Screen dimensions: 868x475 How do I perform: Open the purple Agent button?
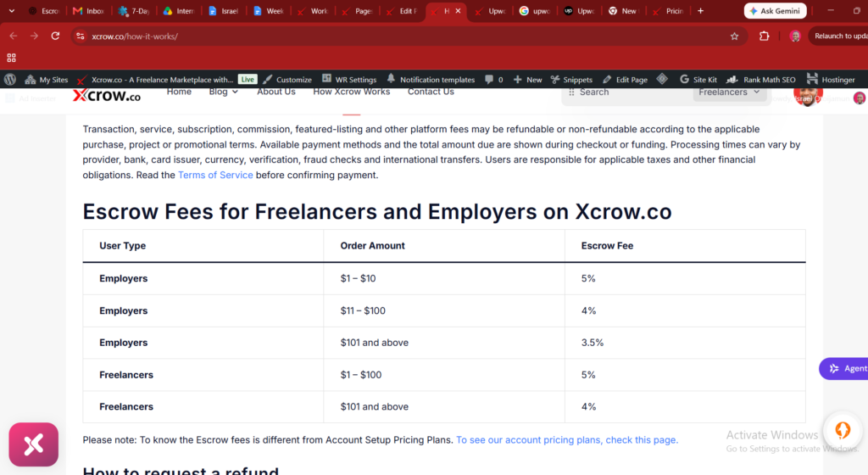(843, 368)
